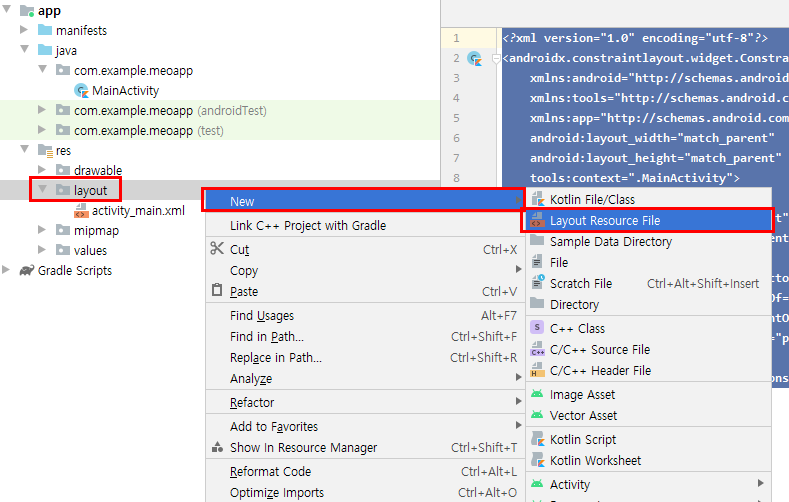Click the tools:context=".MainActivity" line

pos(635,178)
